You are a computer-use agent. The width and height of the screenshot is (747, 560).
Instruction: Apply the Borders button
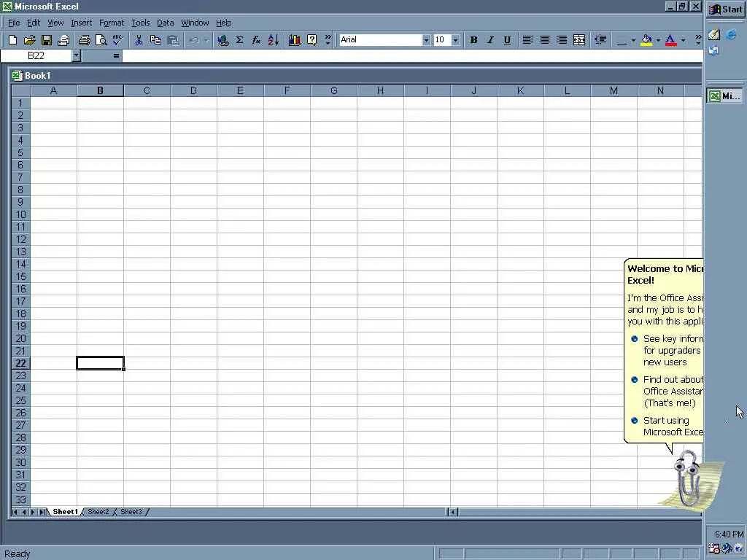pos(622,40)
